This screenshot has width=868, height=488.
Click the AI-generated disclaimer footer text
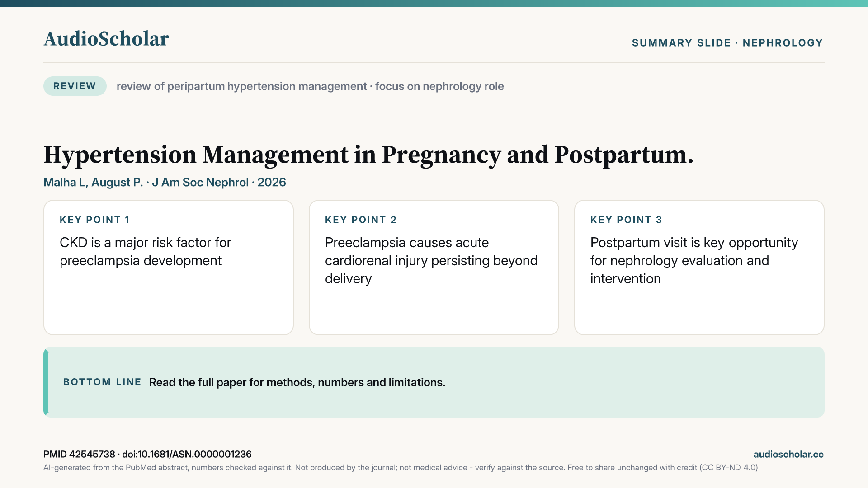coord(401,468)
